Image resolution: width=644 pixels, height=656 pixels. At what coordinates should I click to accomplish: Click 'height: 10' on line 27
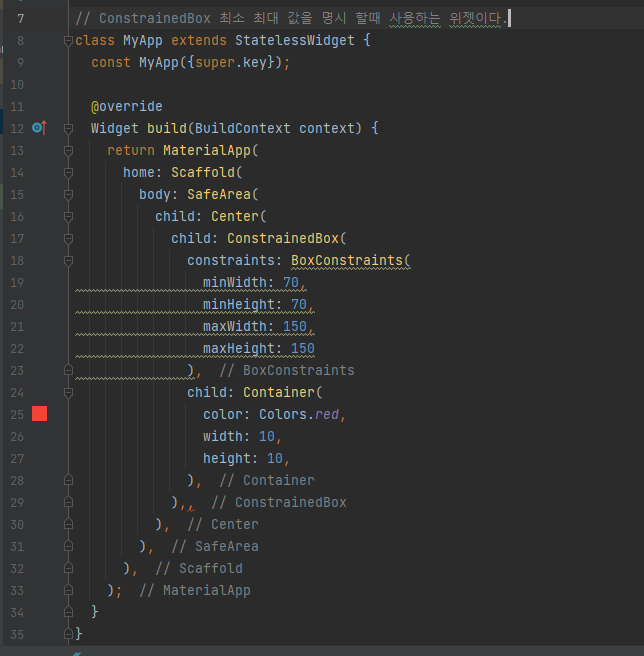pos(243,459)
